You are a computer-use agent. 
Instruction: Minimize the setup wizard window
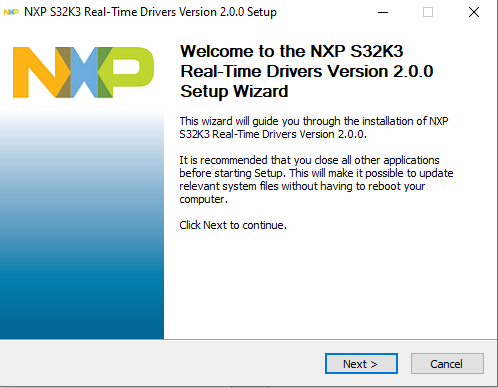tap(383, 12)
